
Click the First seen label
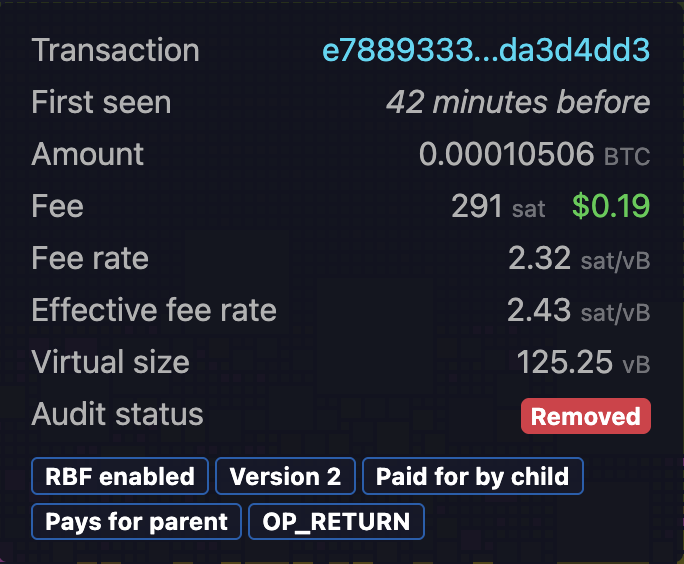pos(101,102)
